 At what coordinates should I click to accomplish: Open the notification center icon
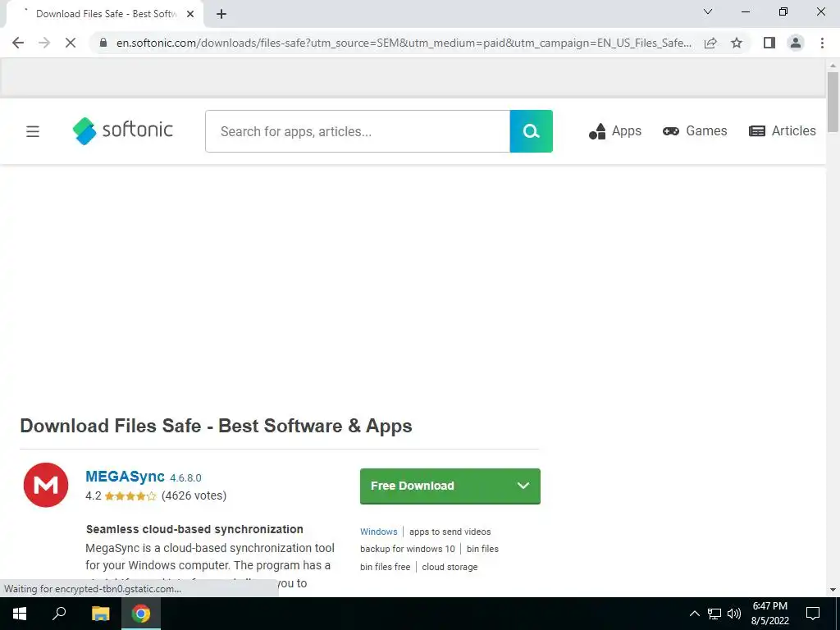click(x=813, y=614)
